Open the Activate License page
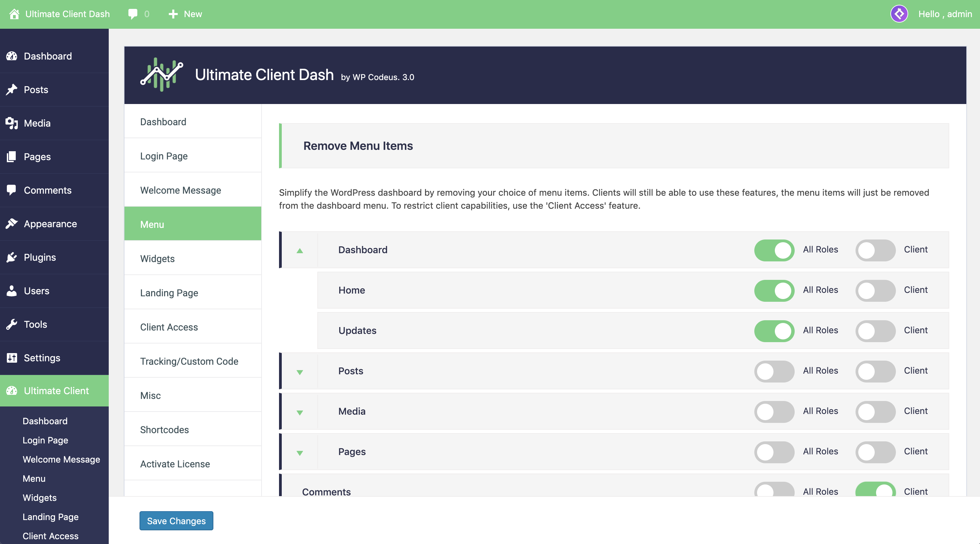Screen dimensions: 980x544 tap(175, 463)
